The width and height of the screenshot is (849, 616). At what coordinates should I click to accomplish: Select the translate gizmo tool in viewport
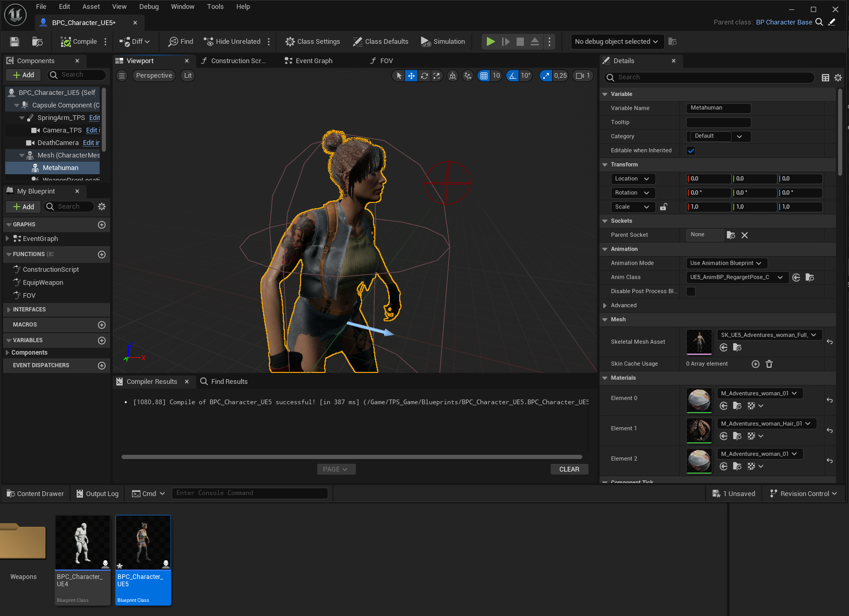click(411, 76)
